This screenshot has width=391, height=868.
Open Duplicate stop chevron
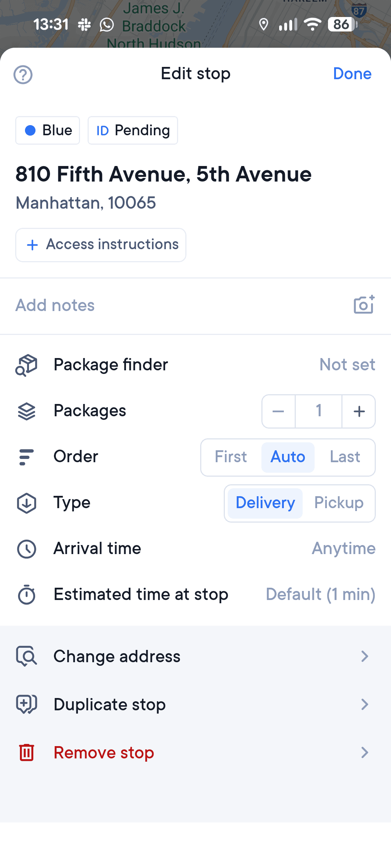tap(364, 704)
